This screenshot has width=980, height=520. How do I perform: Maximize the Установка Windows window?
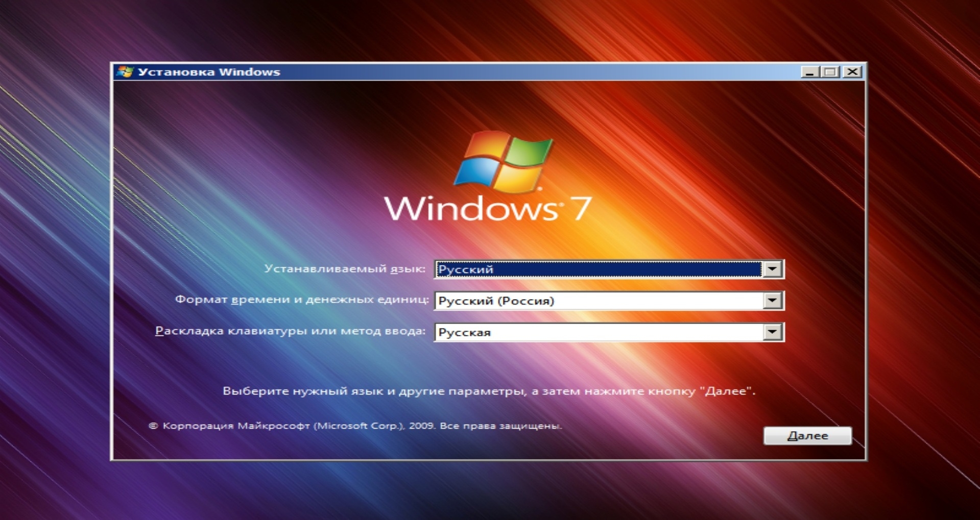pos(830,72)
